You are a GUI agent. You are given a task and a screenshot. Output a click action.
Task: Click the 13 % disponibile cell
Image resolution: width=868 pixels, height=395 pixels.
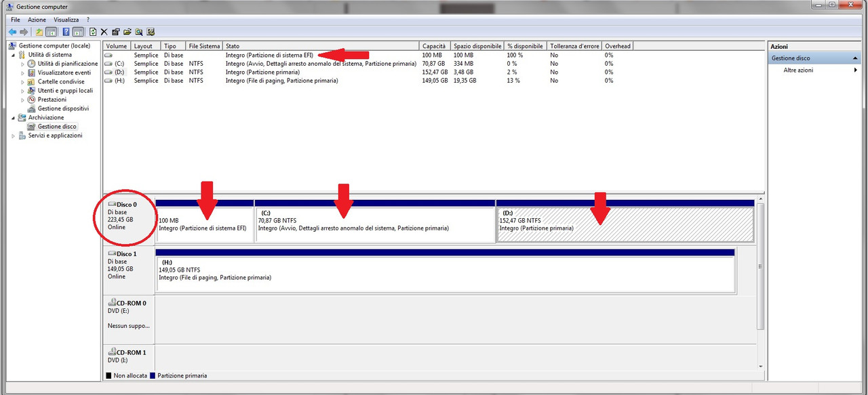pos(513,81)
